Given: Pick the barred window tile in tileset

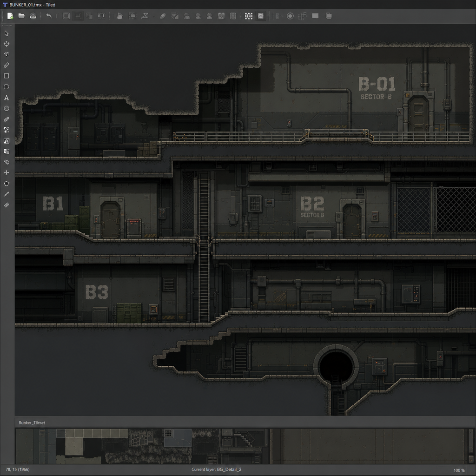Looking at the screenshot, I should click(x=168, y=433).
